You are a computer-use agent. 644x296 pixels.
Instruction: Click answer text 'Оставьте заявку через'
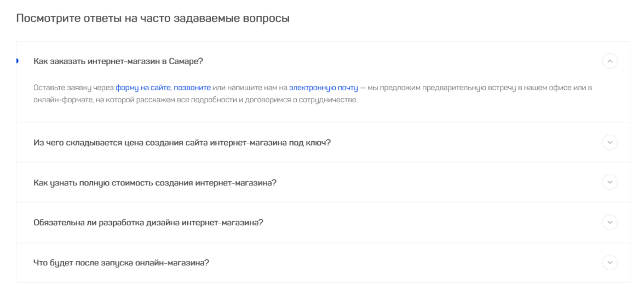(x=73, y=88)
